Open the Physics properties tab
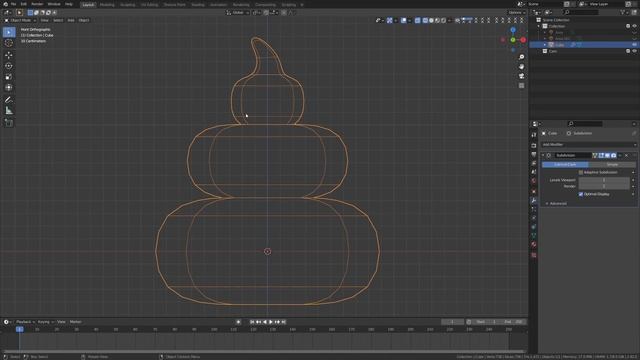Viewport: 640px width, 360px height. (533, 218)
